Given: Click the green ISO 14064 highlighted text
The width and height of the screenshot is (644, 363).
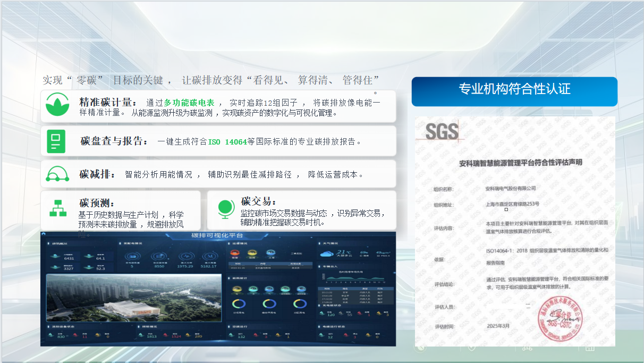Looking at the screenshot, I should (227, 142).
